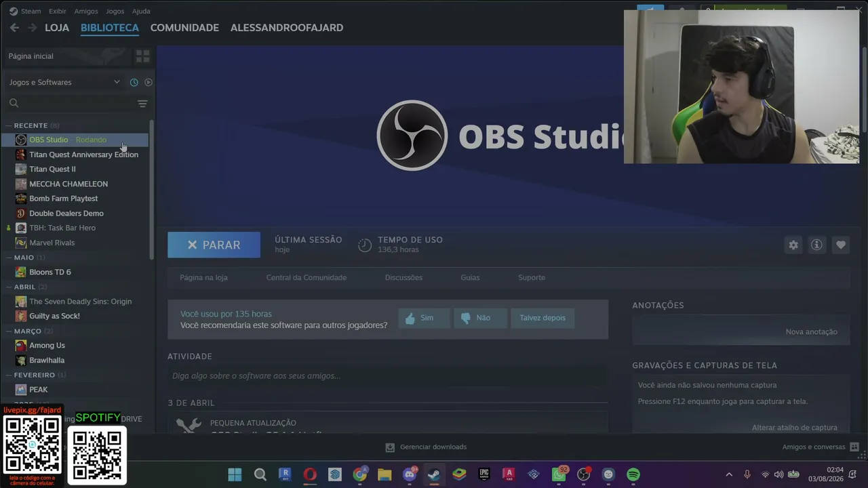This screenshot has height=488, width=868.
Task: Open ALESSANDROOFAJARD profile tab
Action: click(x=287, y=28)
